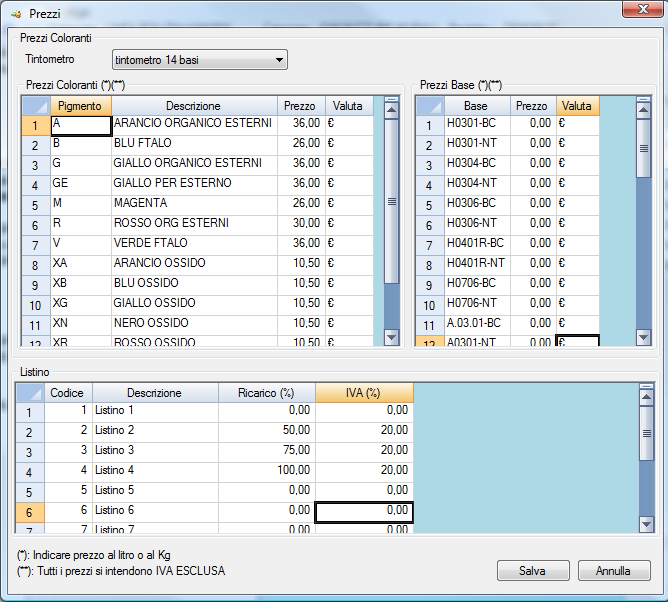Image resolution: width=668 pixels, height=602 pixels.
Task: Select all cells via base table corner
Action: [430, 106]
